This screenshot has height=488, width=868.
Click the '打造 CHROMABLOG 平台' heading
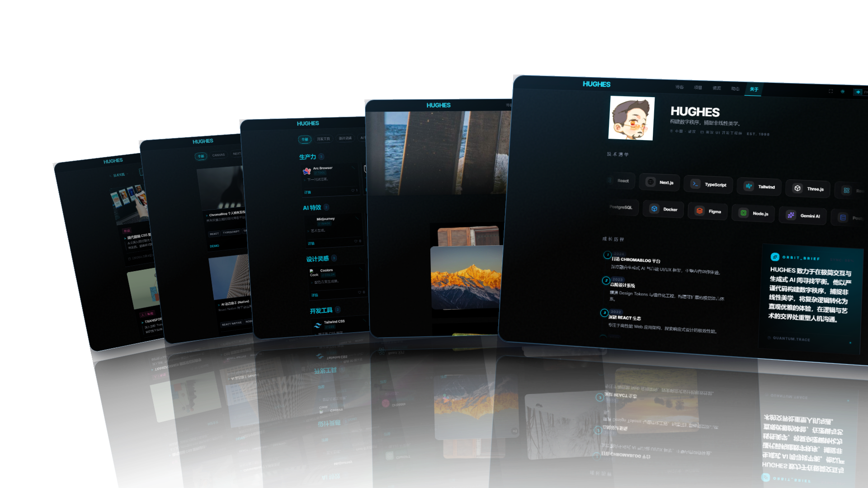point(636,260)
